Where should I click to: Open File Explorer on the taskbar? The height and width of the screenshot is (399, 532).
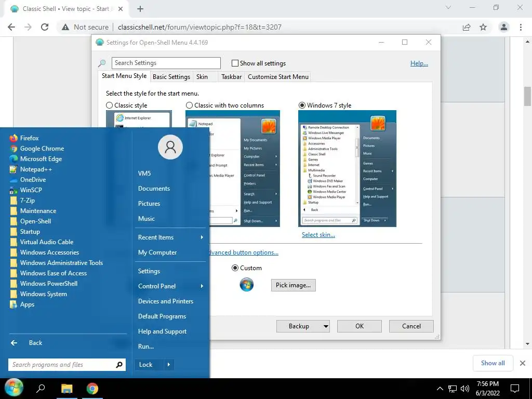point(66,388)
